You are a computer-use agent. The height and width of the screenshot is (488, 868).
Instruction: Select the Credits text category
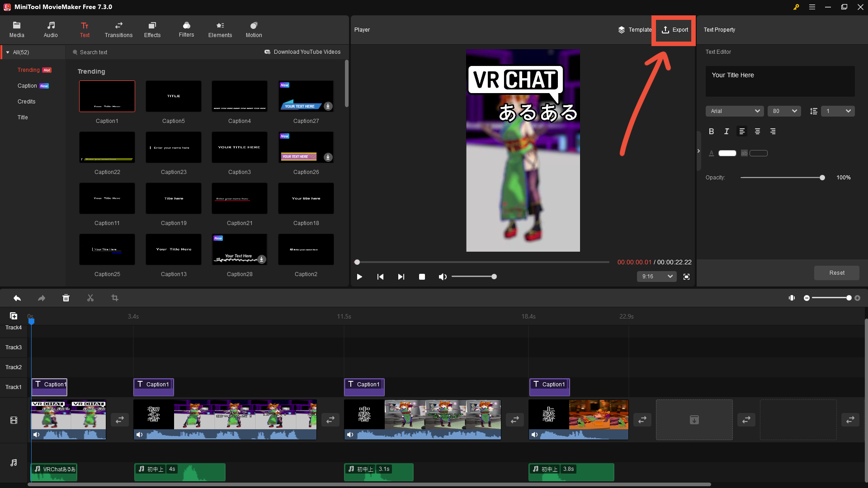pyautogui.click(x=26, y=102)
